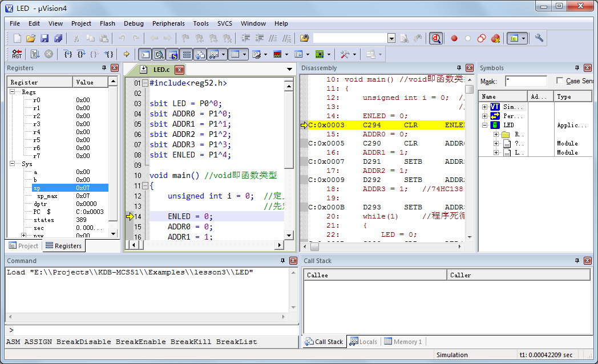Click the RST Reset CPU icon

[16, 54]
